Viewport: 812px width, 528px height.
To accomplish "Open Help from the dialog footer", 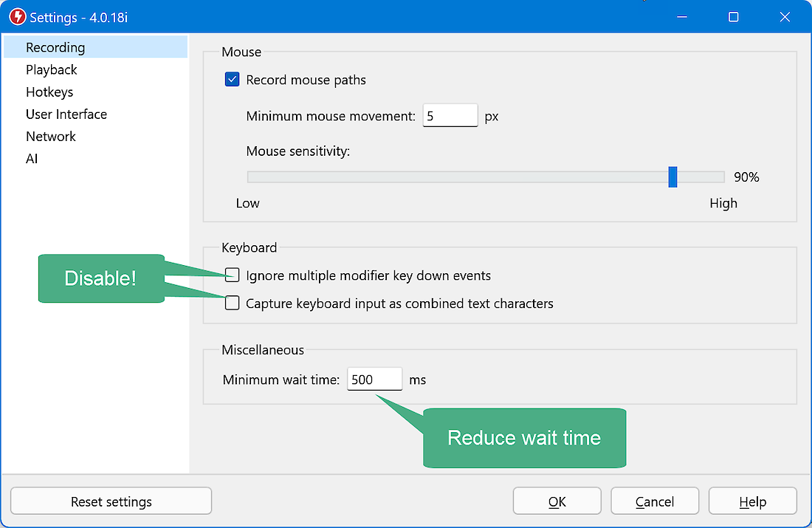I will tap(752, 501).
